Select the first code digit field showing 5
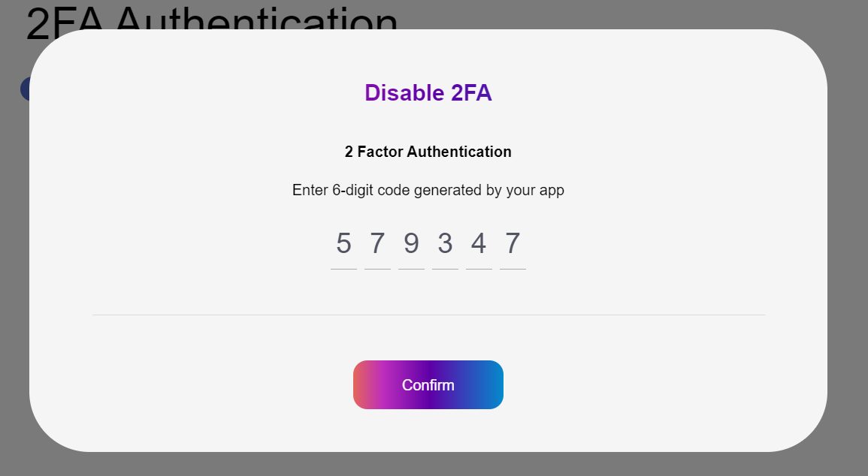 click(343, 244)
